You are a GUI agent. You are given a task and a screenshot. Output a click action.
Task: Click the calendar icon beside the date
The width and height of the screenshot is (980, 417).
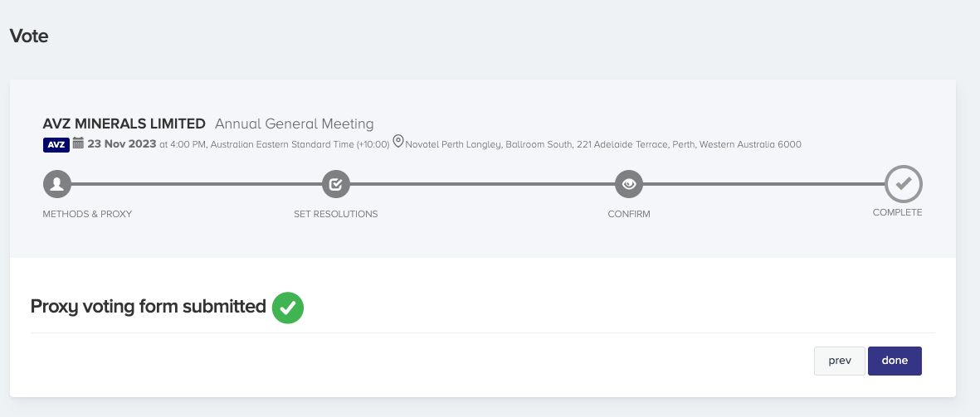point(79,143)
